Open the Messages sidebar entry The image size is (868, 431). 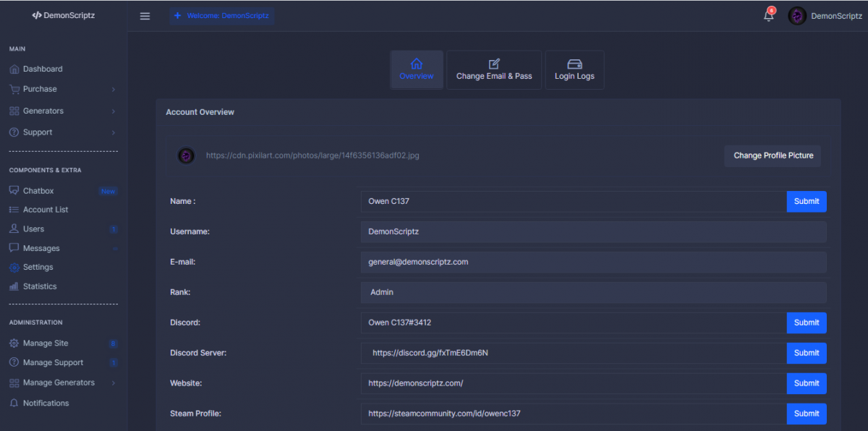coord(41,248)
